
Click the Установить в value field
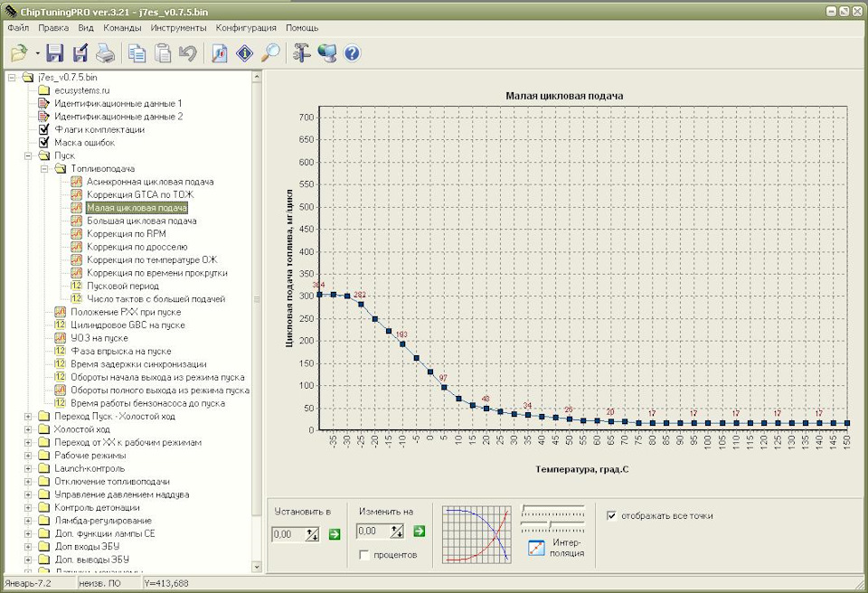point(288,534)
